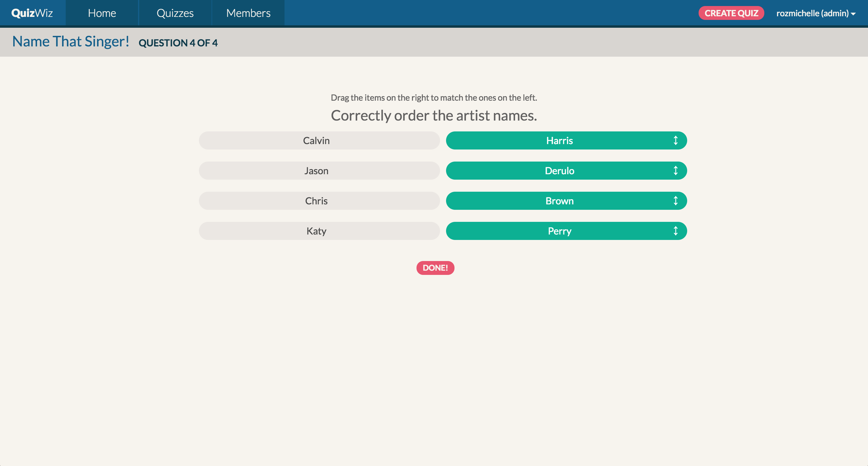This screenshot has width=868, height=466.
Task: Click the QuizWiz logo
Action: 32,13
